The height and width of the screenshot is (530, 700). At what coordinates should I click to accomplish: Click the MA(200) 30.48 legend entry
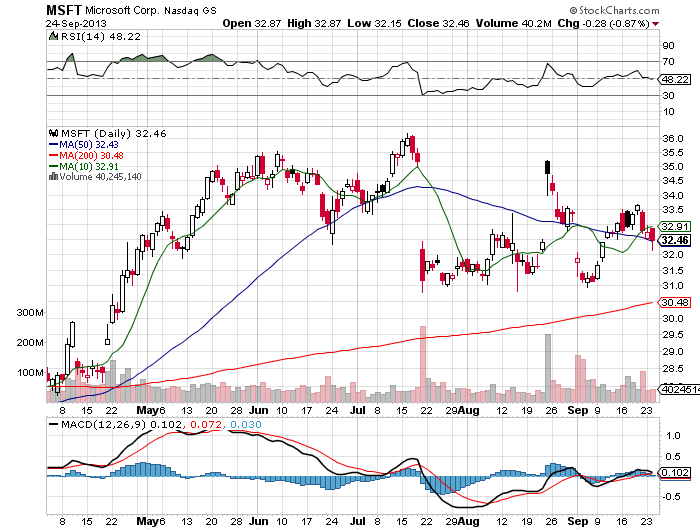click(x=91, y=155)
